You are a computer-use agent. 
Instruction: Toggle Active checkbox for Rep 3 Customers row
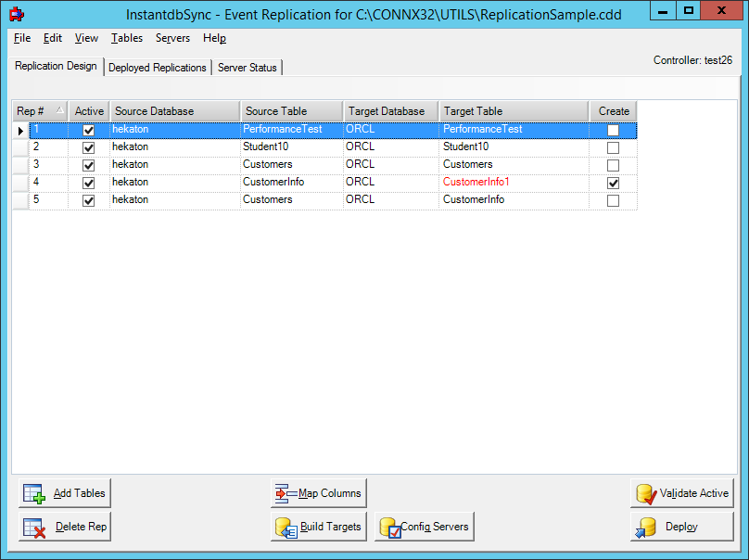[x=88, y=164]
